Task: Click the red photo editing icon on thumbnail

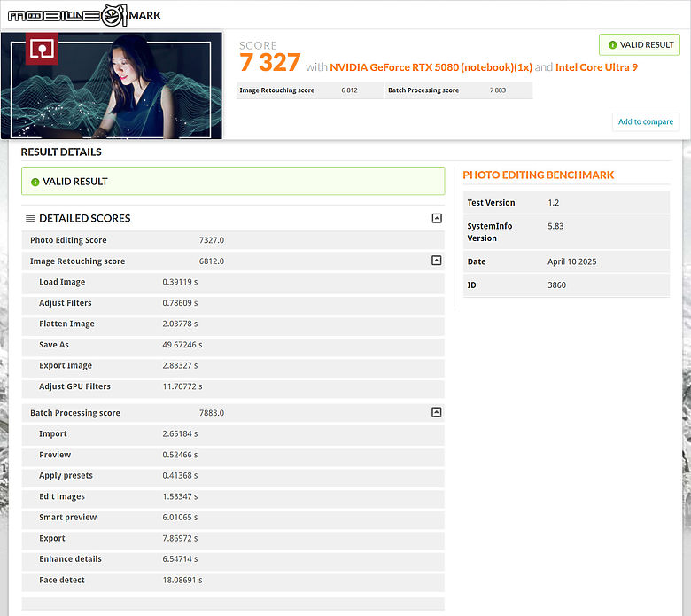Action: pos(42,49)
